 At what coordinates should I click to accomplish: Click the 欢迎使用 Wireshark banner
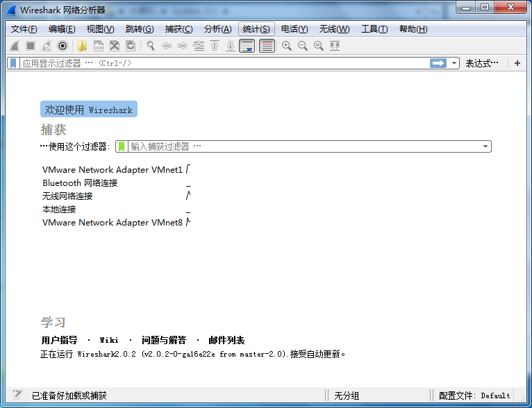89,109
